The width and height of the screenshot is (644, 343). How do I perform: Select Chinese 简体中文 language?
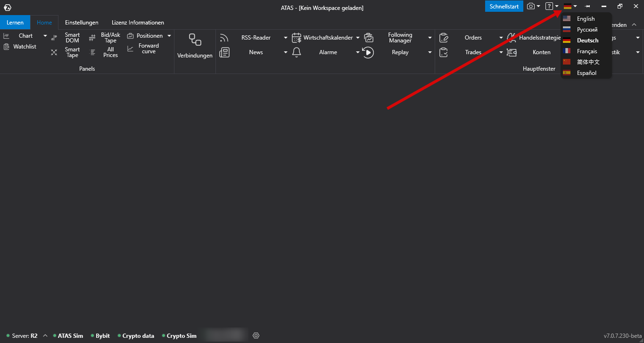[x=586, y=62]
